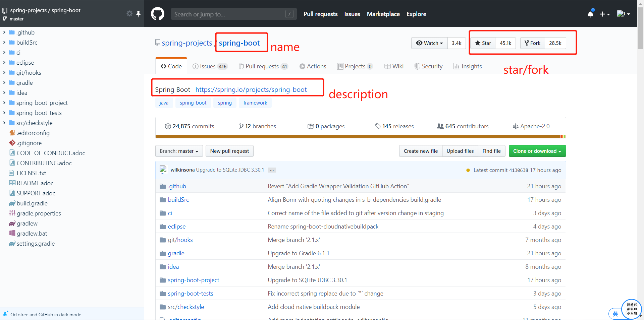Go to Marketplace
This screenshot has width=644, height=320.
click(383, 14)
